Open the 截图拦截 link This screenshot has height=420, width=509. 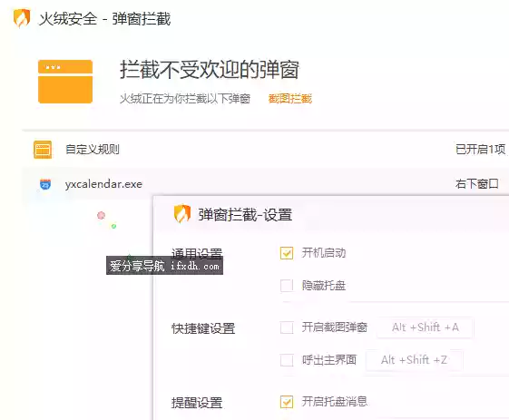[x=289, y=98]
